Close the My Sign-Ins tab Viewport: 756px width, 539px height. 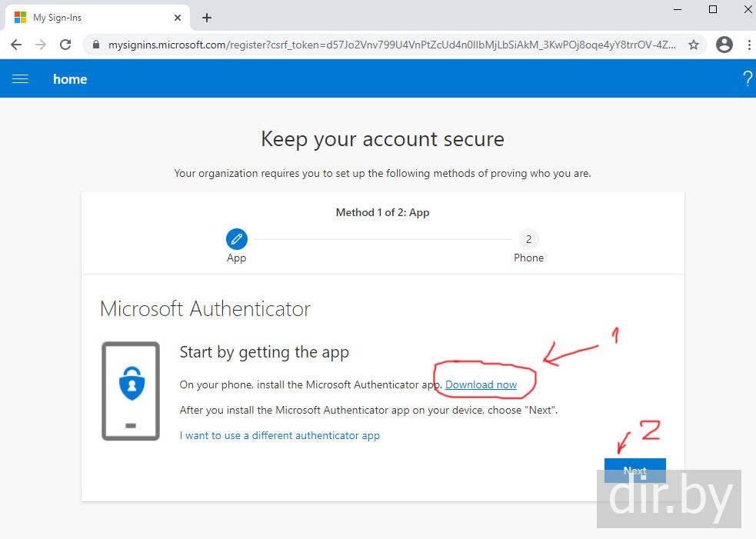178,18
